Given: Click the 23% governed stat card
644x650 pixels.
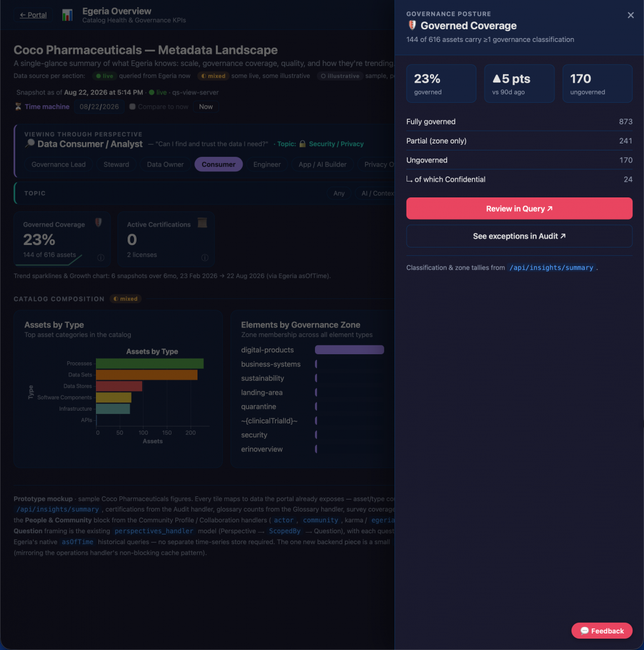Looking at the screenshot, I should [441, 83].
